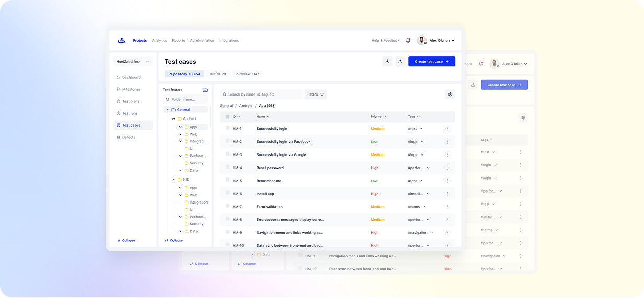Add new folder icon next to Test folders
This screenshot has height=298, width=644.
coord(205,90)
